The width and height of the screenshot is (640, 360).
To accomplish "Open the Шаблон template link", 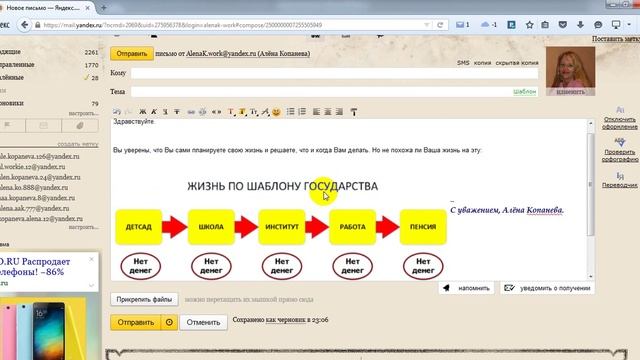I will coord(524,92).
